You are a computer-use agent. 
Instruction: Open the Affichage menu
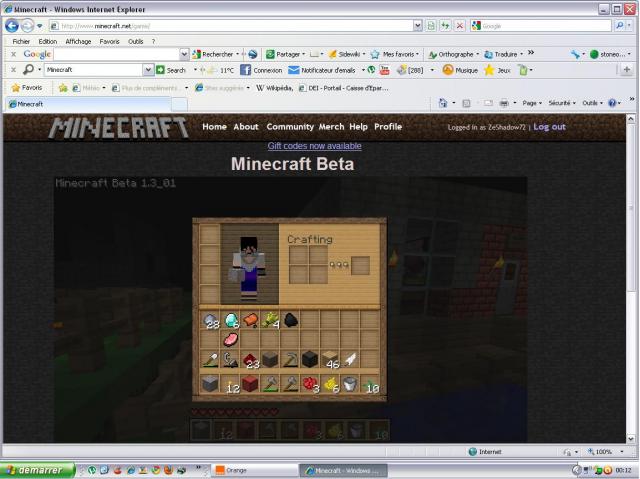(78, 42)
